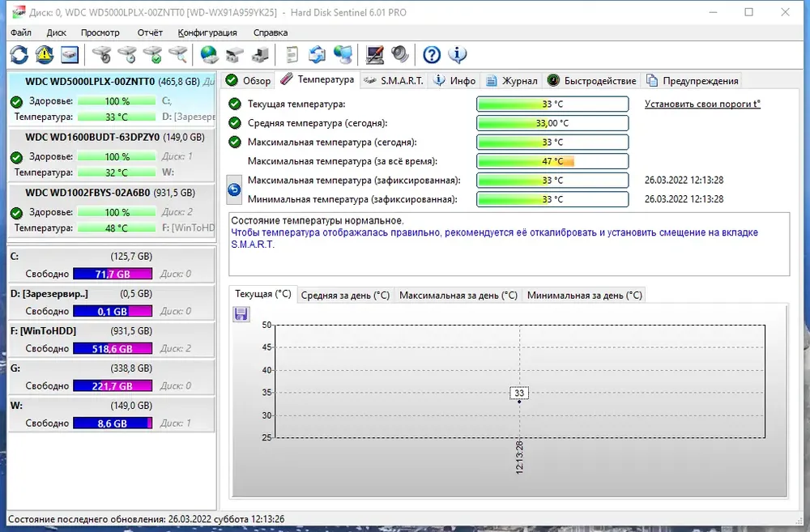Screen dimensions: 810x532
Task: Click the refresh icon with yellow warning triangle
Action: click(45, 54)
